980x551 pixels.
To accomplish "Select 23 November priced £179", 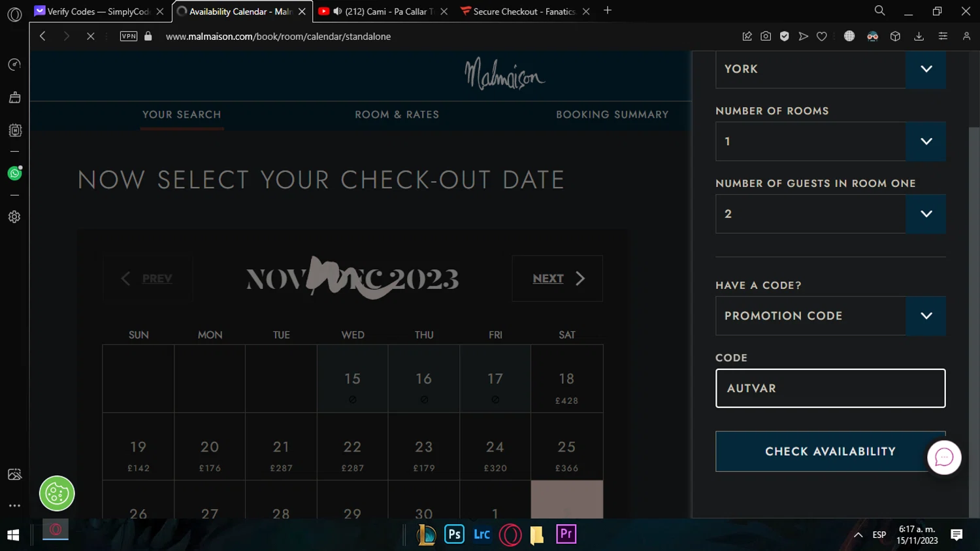I will tap(424, 446).
